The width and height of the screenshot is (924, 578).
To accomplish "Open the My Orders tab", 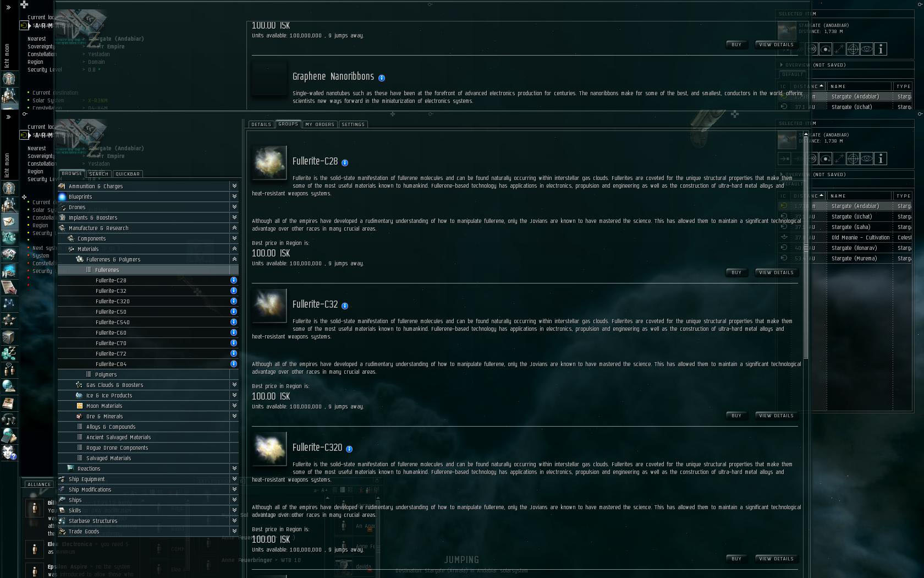I will pyautogui.click(x=320, y=124).
